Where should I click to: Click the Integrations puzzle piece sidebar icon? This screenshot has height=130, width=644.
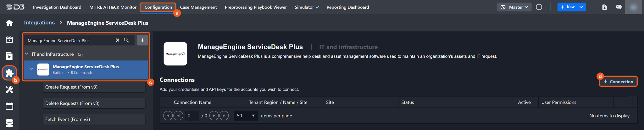(9, 73)
